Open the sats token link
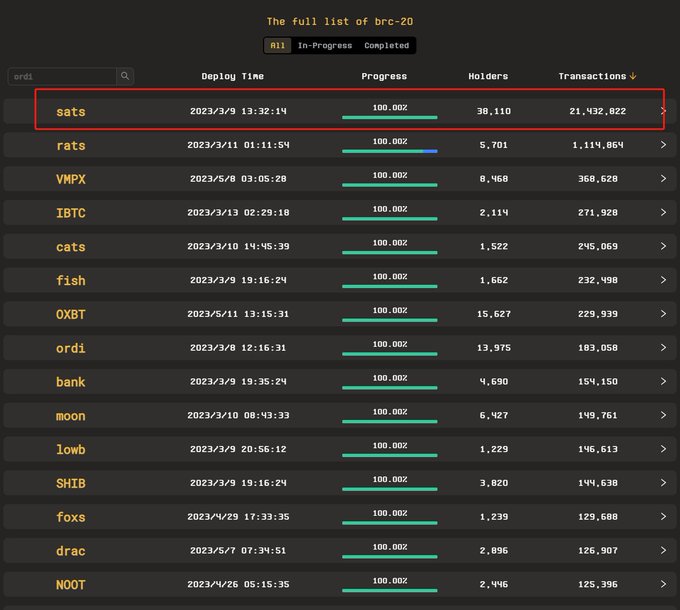The width and height of the screenshot is (680, 610). click(x=71, y=111)
